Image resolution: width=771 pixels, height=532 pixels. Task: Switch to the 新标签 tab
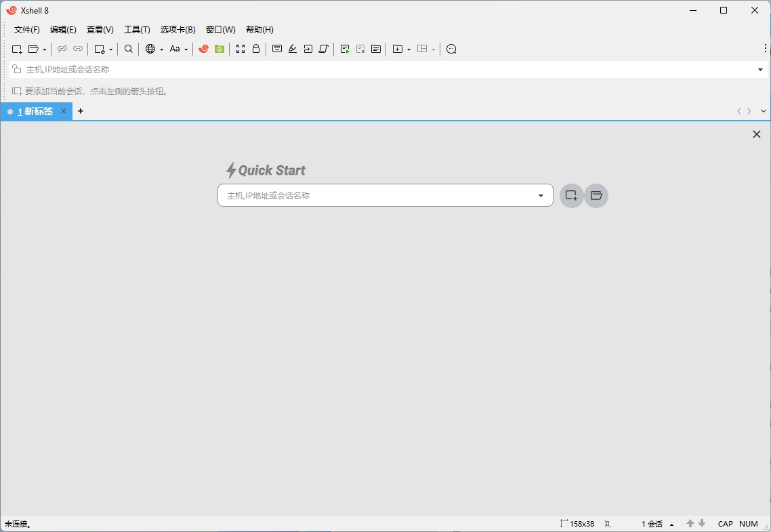[35, 111]
